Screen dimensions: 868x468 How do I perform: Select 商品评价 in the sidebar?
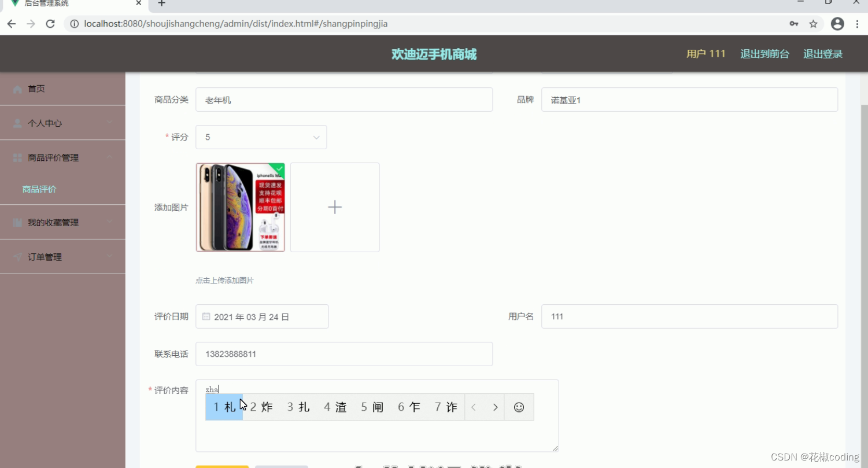39,189
